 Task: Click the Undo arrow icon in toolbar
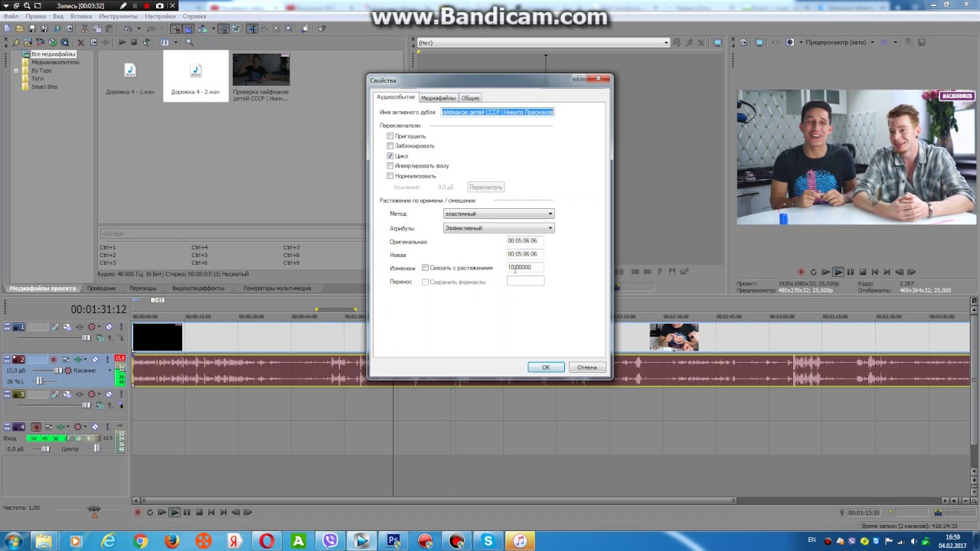click(128, 28)
